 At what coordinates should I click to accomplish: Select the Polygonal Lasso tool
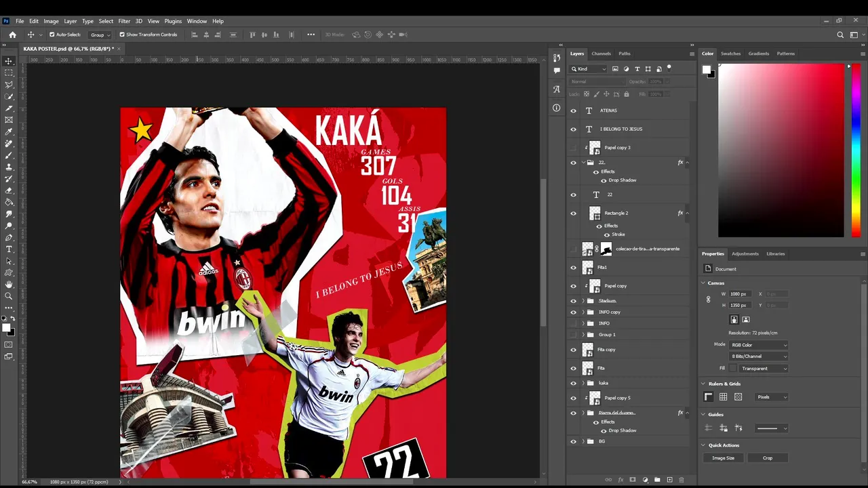coord(9,85)
